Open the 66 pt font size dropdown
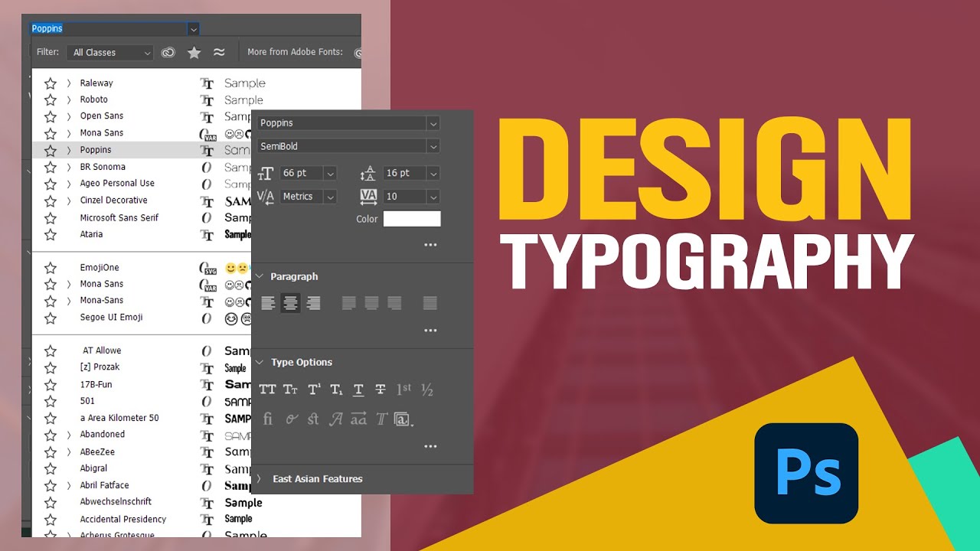Viewport: 980px width, 551px height. 330,174
